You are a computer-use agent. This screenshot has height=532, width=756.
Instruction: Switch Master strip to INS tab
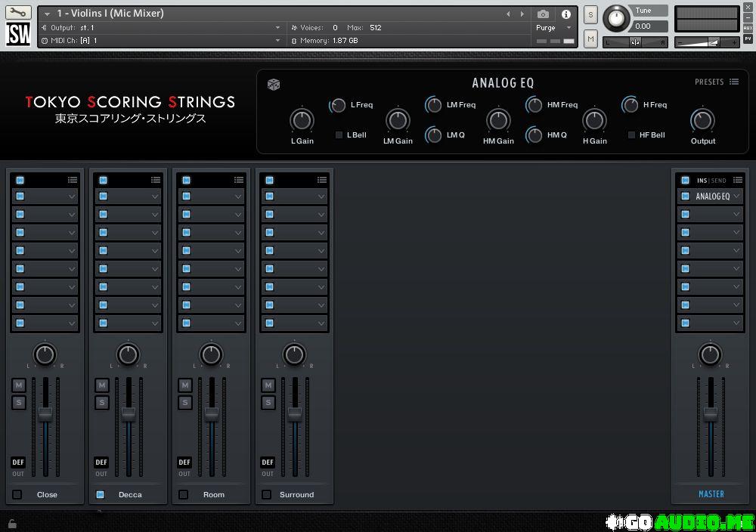[702, 181]
